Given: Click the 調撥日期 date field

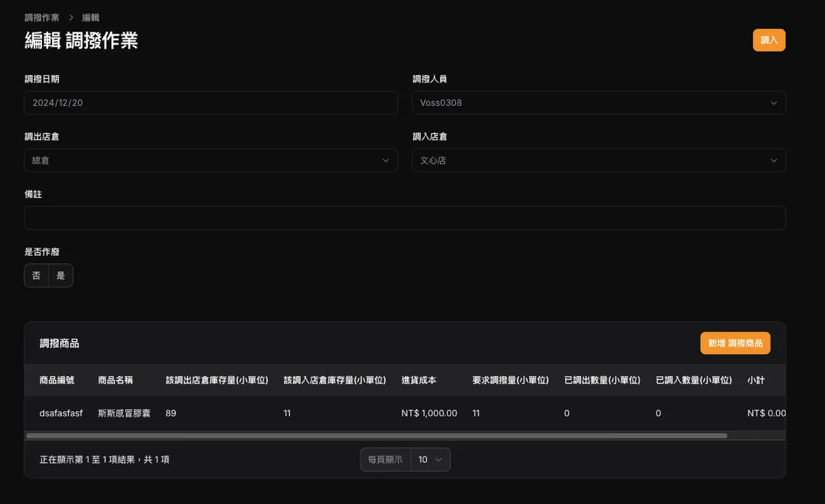Looking at the screenshot, I should (x=211, y=102).
